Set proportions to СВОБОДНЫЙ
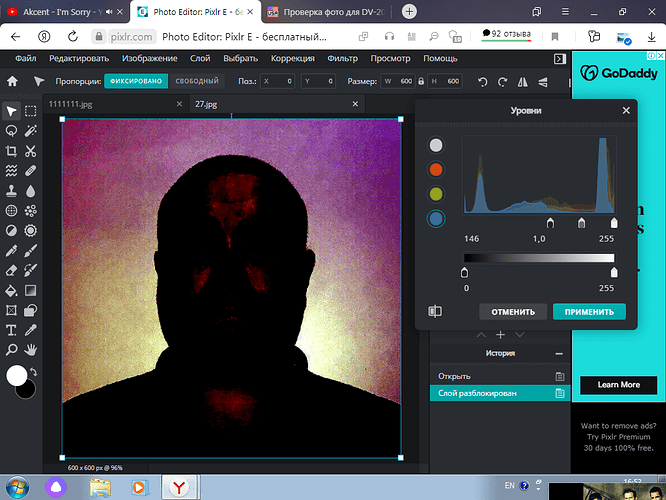Image resolution: width=666 pixels, height=500 pixels. click(197, 81)
